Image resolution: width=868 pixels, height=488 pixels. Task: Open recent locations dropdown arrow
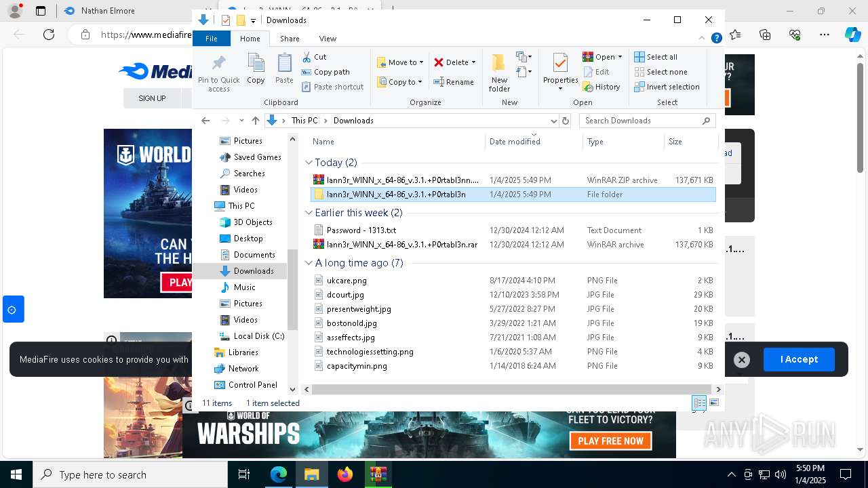241,121
